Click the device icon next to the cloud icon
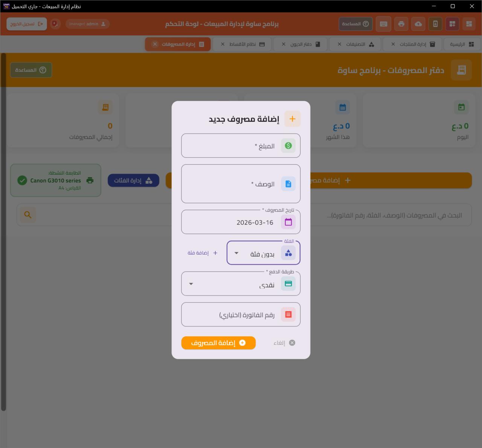 (x=435, y=24)
